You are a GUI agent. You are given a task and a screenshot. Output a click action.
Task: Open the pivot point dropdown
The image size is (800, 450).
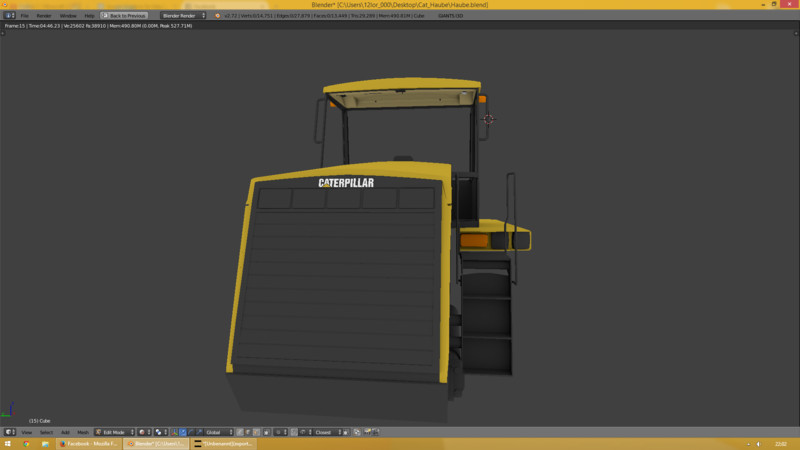[x=161, y=432]
